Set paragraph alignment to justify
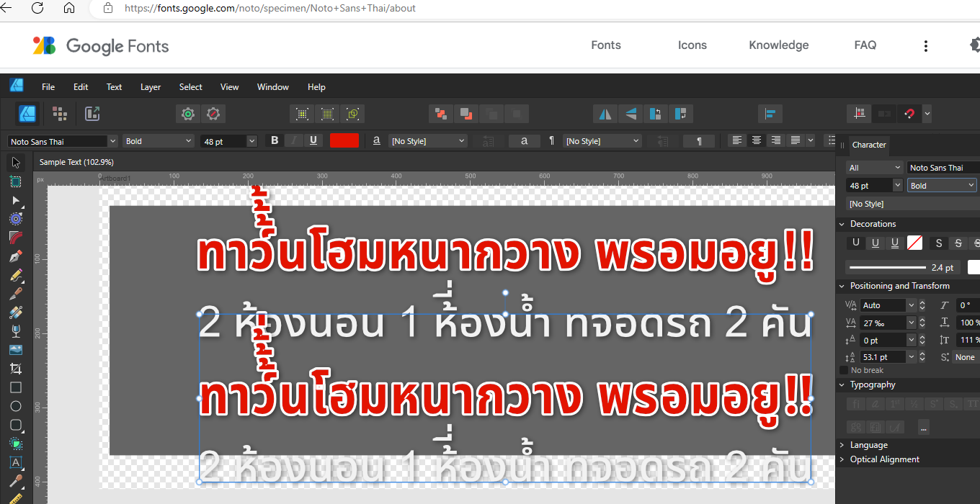Image resolution: width=980 pixels, height=504 pixels. coord(796,140)
